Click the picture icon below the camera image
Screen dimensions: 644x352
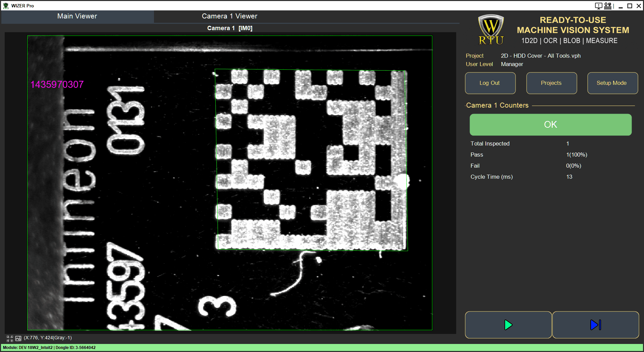18,339
